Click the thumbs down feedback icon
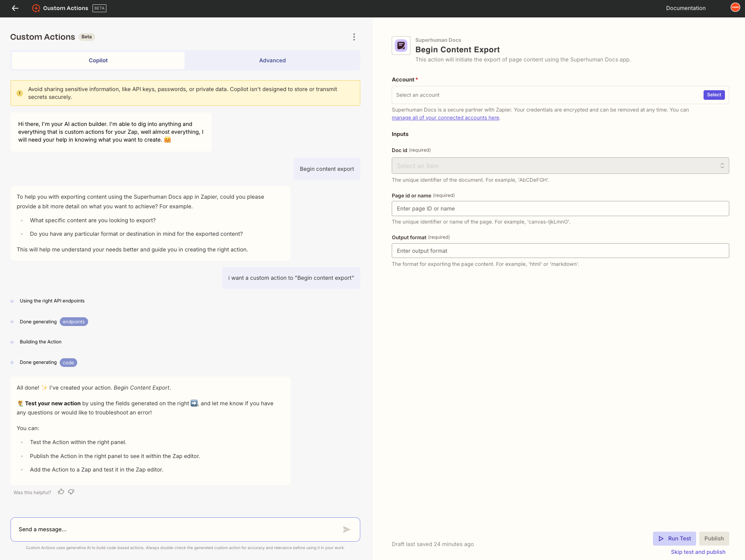Screen dimensions: 745x560 71,492
